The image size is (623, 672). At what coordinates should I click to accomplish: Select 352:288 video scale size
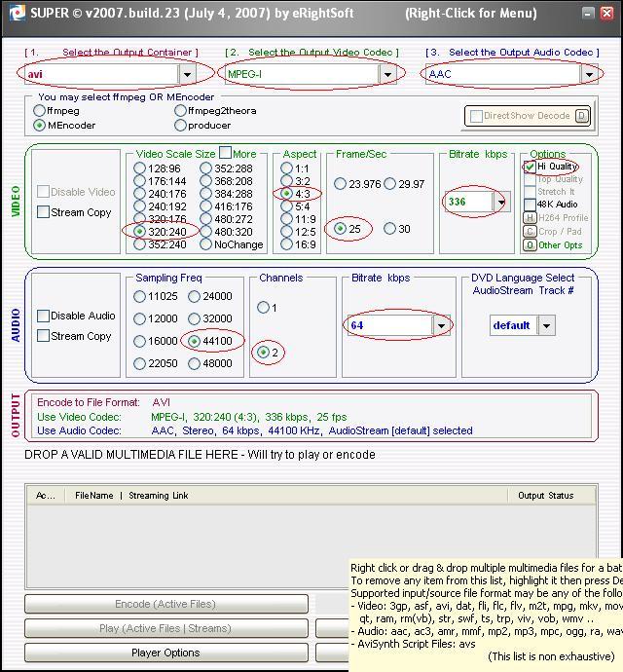point(205,168)
